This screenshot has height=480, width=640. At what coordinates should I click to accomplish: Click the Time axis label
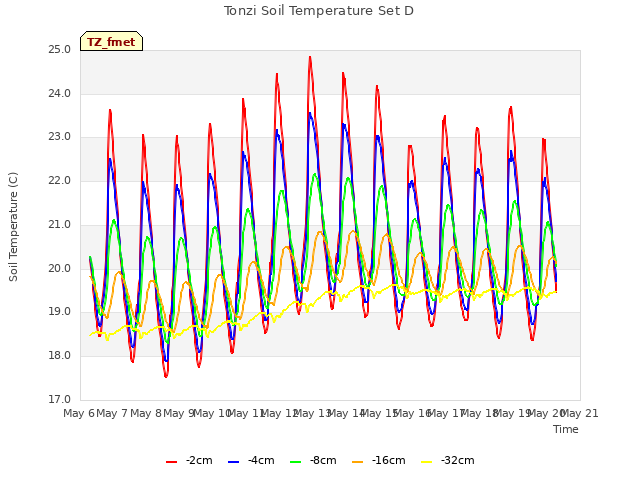566,429
